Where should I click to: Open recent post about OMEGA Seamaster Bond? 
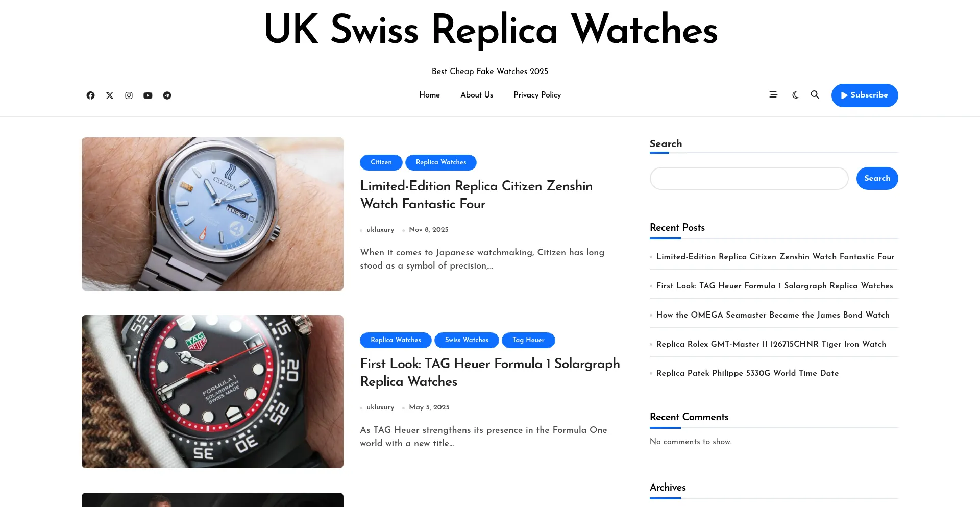773,315
